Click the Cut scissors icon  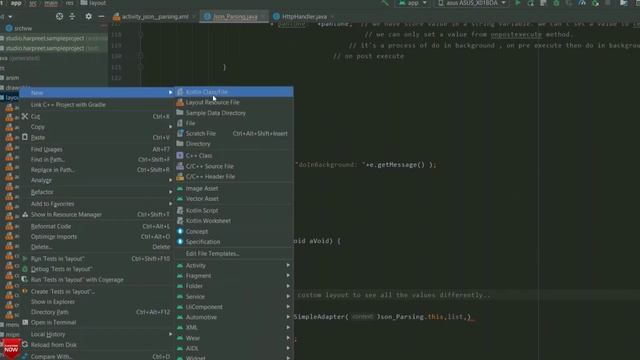(x=25, y=116)
